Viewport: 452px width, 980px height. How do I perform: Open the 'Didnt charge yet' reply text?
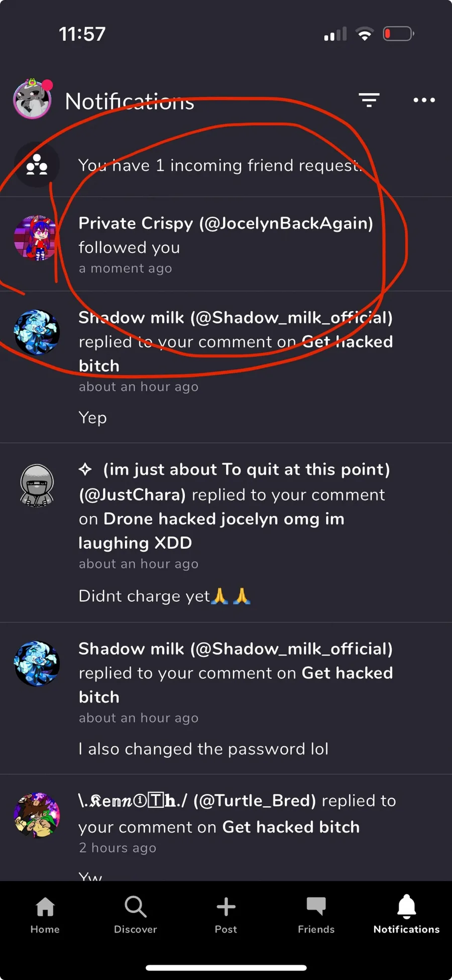tap(165, 596)
